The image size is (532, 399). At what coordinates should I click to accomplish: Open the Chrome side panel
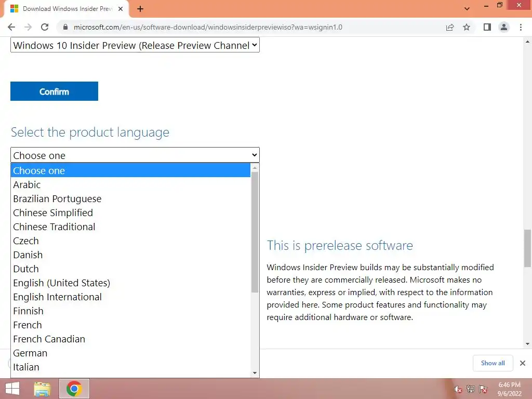coord(487,27)
